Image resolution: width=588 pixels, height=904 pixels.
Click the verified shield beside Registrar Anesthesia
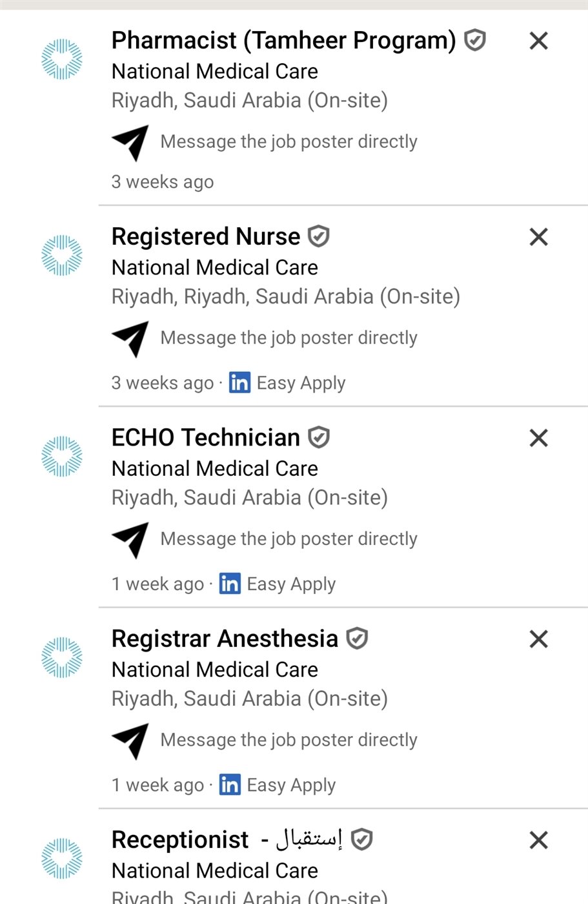pos(357,639)
